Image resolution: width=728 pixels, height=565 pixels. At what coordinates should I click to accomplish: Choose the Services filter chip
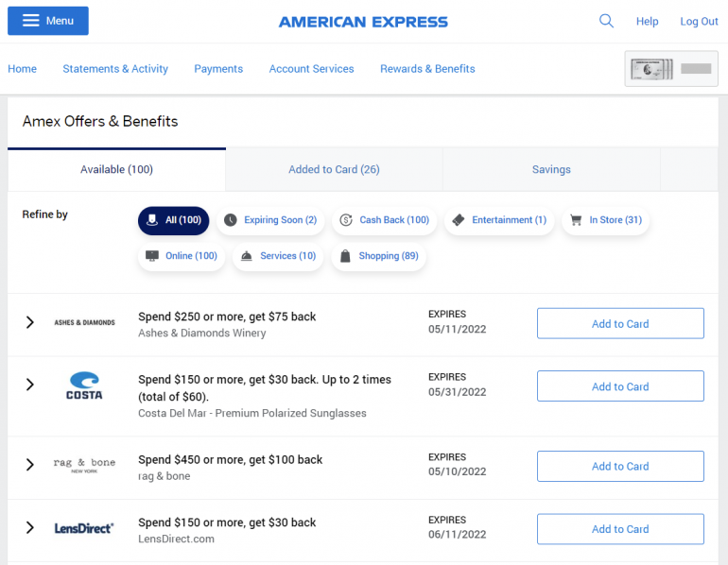click(278, 256)
